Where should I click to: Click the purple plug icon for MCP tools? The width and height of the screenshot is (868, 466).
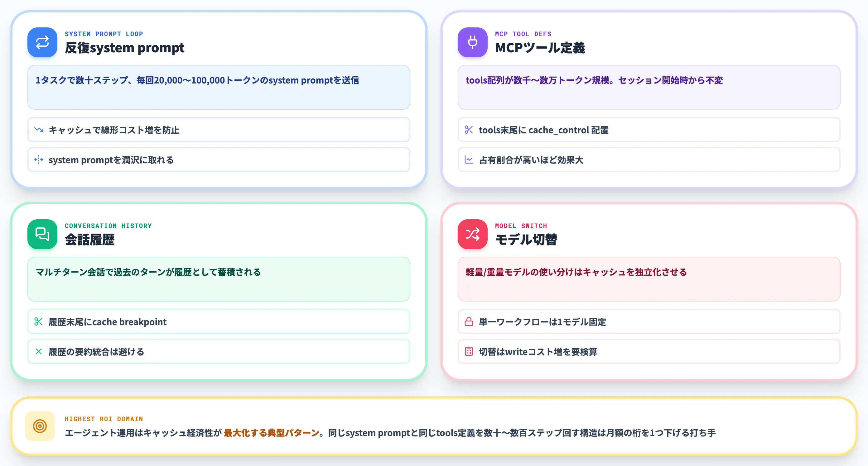click(472, 42)
